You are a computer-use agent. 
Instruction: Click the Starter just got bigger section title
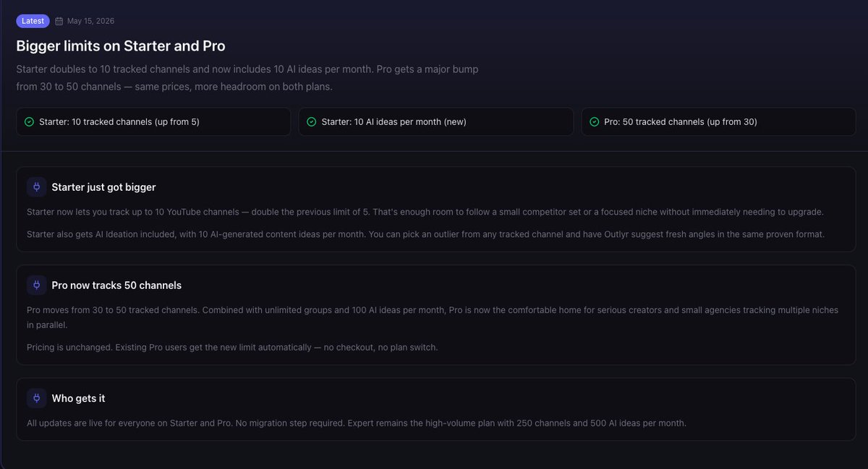tap(103, 187)
